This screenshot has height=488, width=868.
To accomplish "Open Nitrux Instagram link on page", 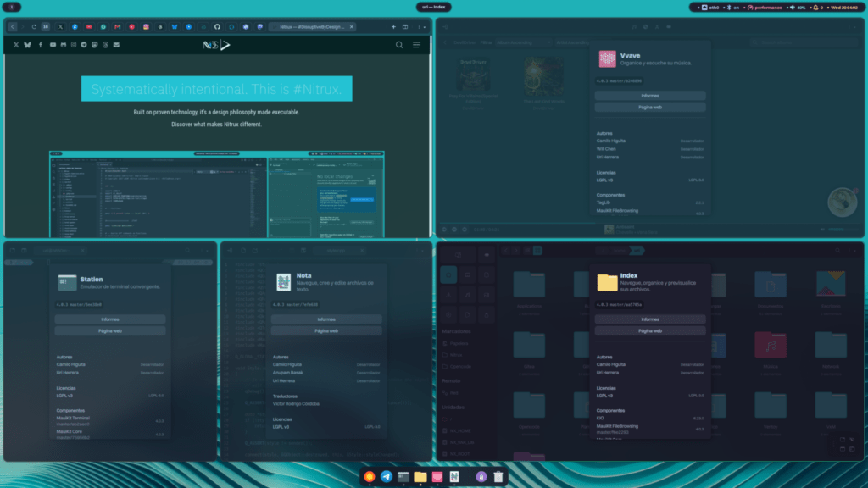I will pos(73,45).
